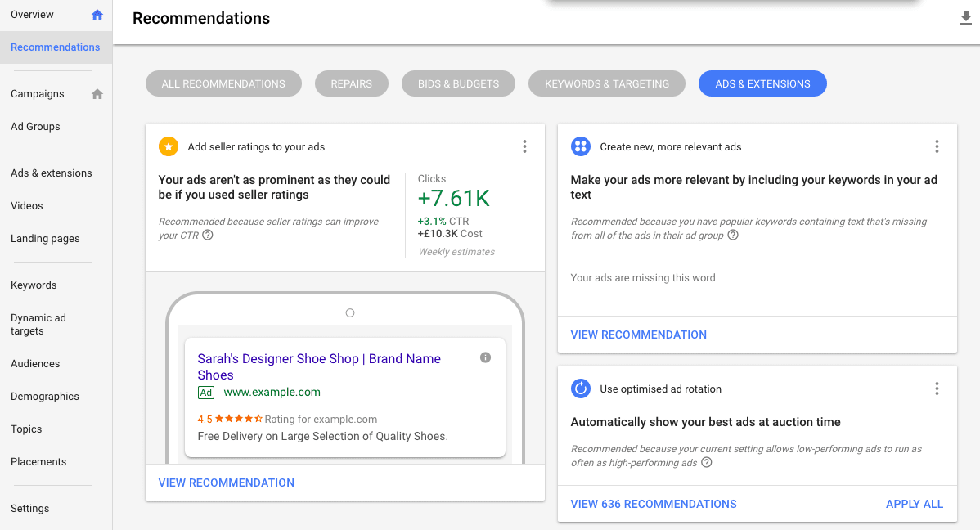Select Recommendations in the sidebar
980x530 pixels.
click(55, 47)
